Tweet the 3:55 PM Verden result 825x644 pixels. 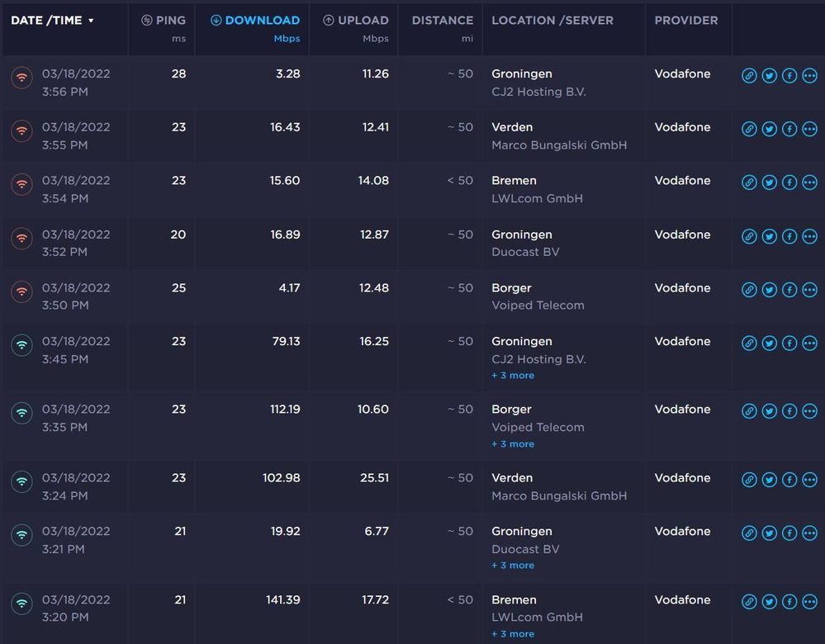(769, 129)
